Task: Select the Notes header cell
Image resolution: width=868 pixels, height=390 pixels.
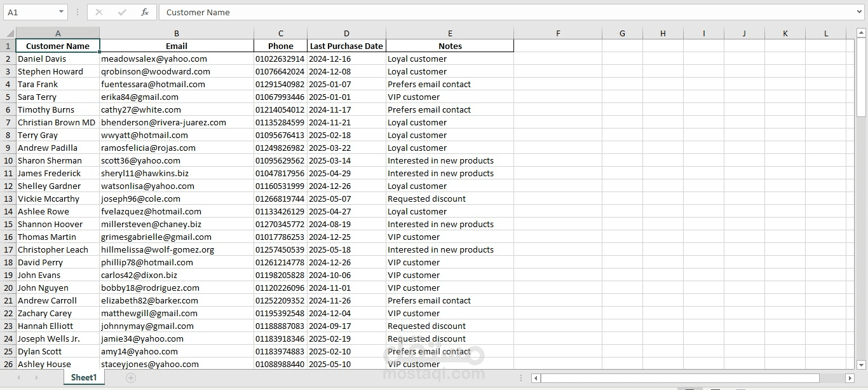Action: tap(450, 46)
